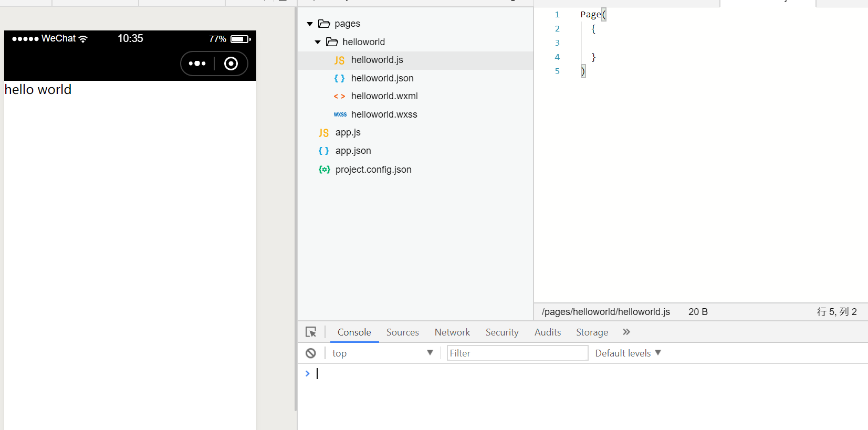Image resolution: width=868 pixels, height=430 pixels.
Task: Click the '20 B' file size in status bar
Action: (698, 312)
